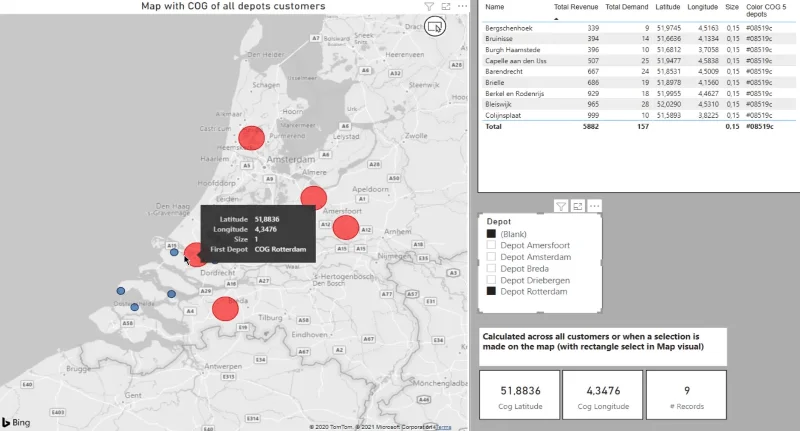Select the red COG bubble at Breda
Image resolution: width=800 pixels, height=431 pixels.
(x=225, y=309)
